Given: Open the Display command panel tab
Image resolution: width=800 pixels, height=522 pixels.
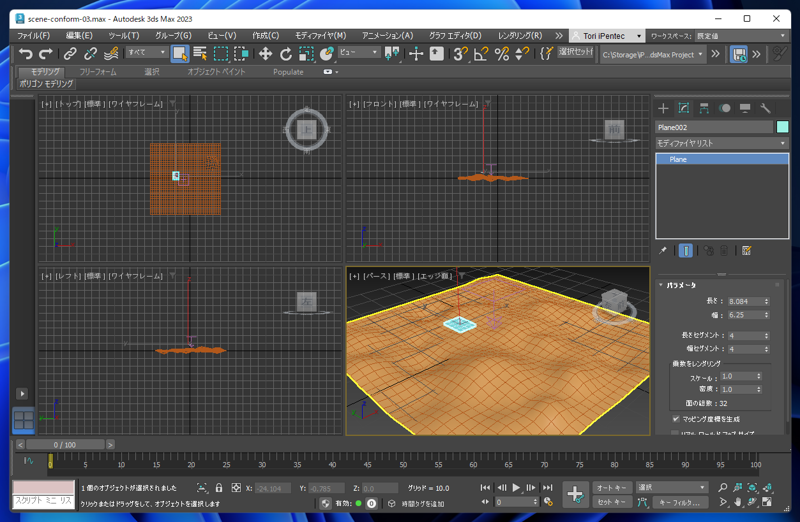Looking at the screenshot, I should coord(745,108).
